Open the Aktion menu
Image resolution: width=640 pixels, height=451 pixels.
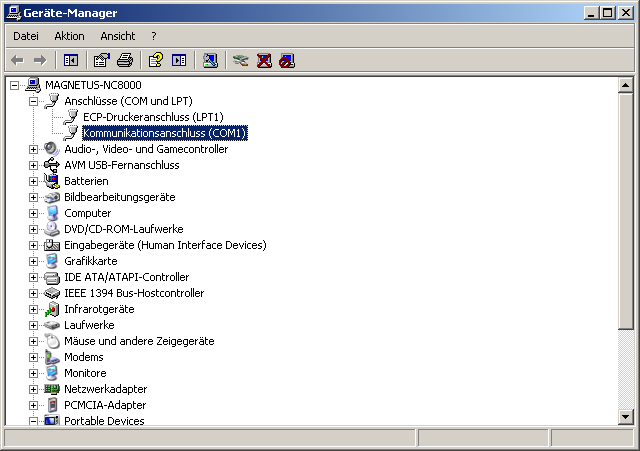(x=69, y=36)
